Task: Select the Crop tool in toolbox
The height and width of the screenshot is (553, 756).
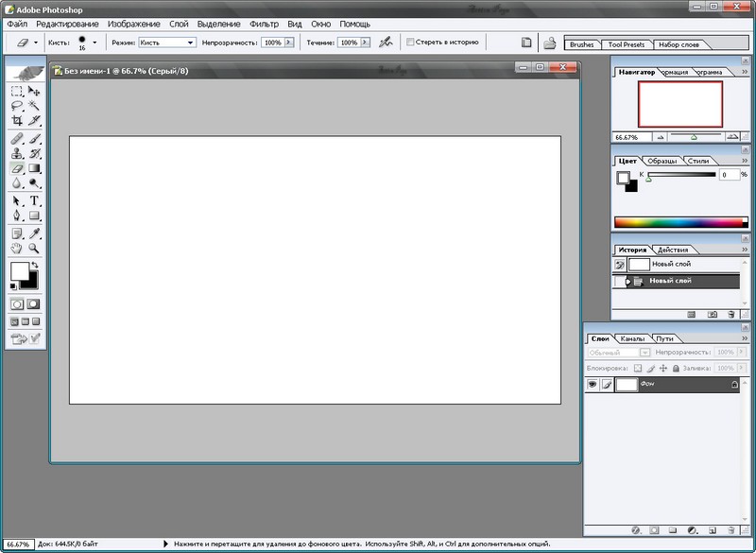Action: [17, 121]
